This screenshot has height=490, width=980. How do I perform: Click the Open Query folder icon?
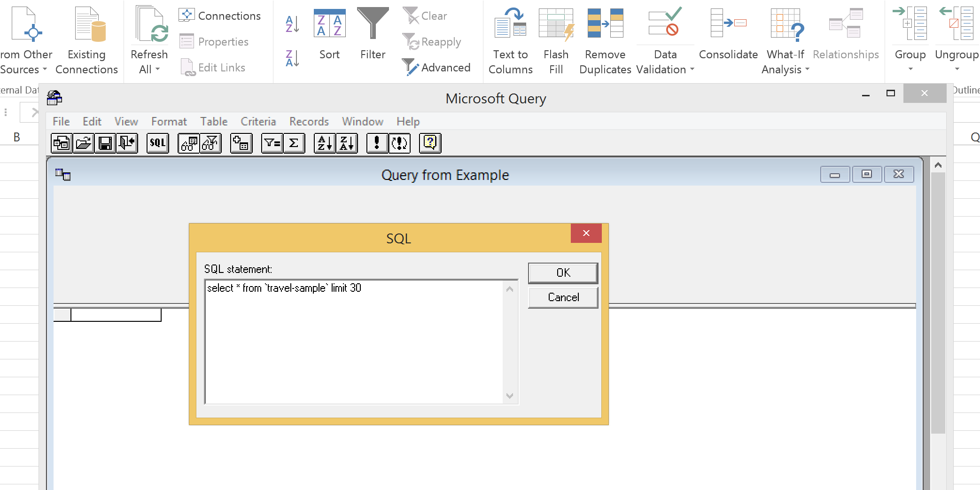coord(84,143)
